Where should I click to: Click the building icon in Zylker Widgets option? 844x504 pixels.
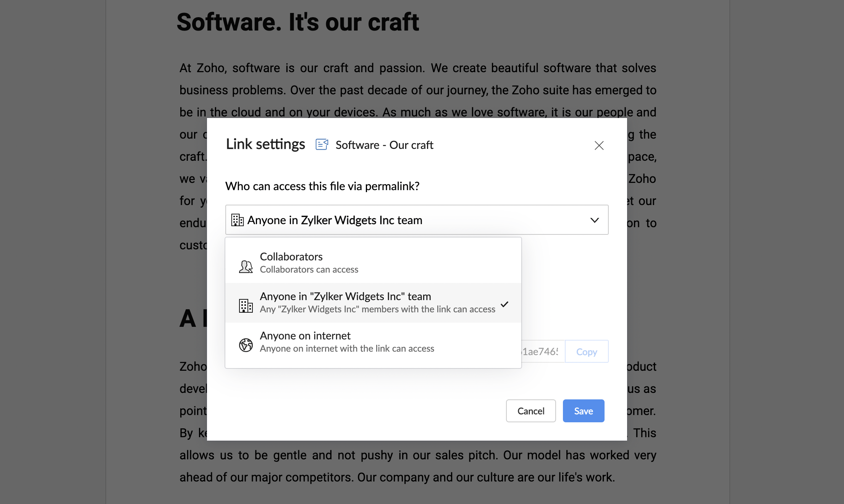click(246, 305)
